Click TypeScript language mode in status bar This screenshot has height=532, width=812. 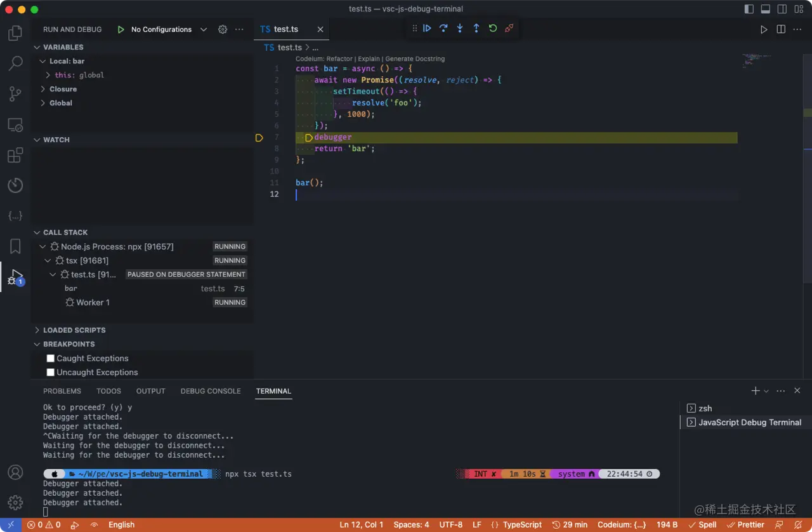coord(522,525)
